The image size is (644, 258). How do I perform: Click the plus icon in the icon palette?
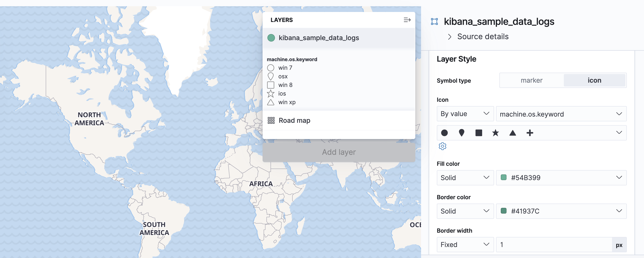[x=529, y=133]
